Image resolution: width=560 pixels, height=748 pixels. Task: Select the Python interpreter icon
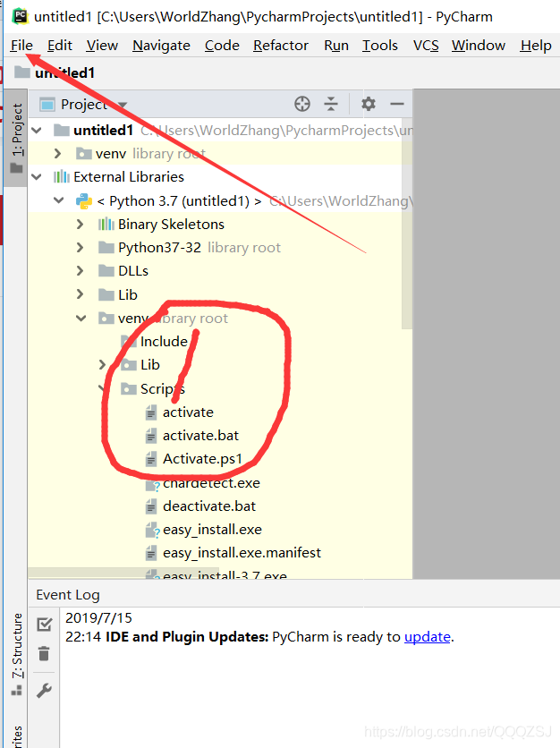[x=84, y=200]
